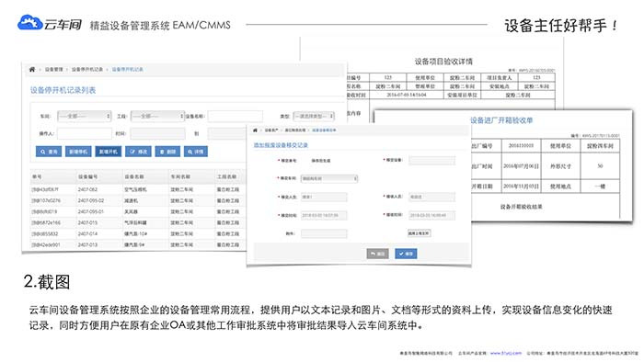
Task: Open 设备管理 breadcrumb link
Action: coord(53,69)
